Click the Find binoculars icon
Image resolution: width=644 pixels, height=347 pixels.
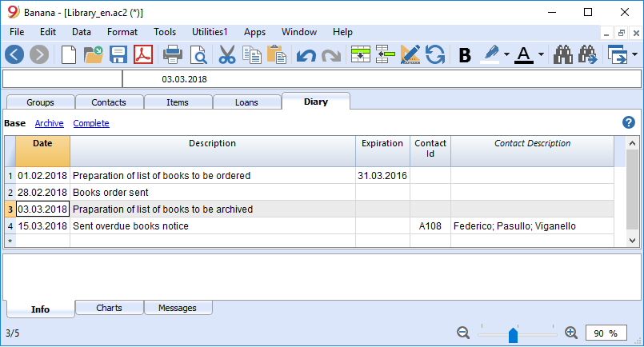pyautogui.click(x=562, y=54)
